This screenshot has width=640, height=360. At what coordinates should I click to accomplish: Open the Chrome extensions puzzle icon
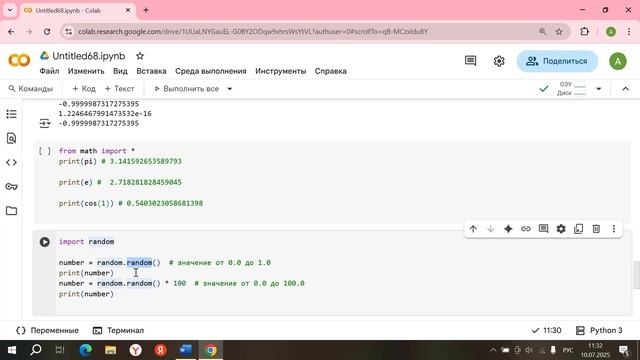[x=584, y=31]
